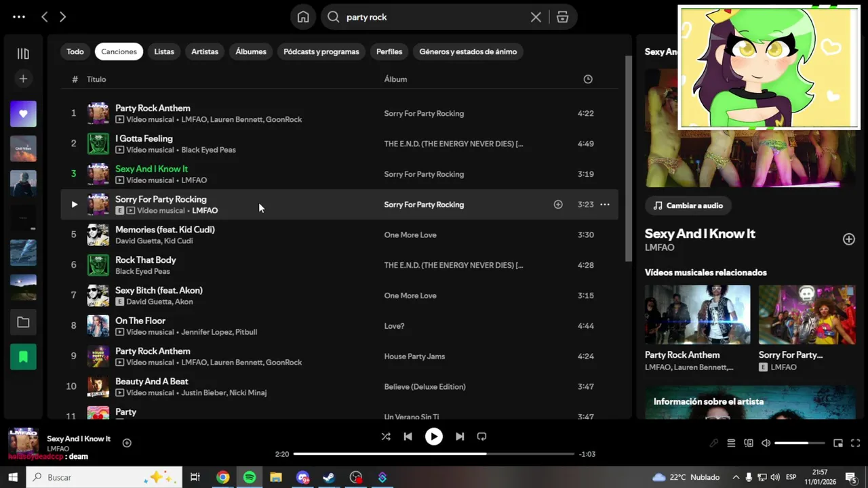The width and height of the screenshot is (868, 488).
Task: Open Windows notification center
Action: click(851, 477)
